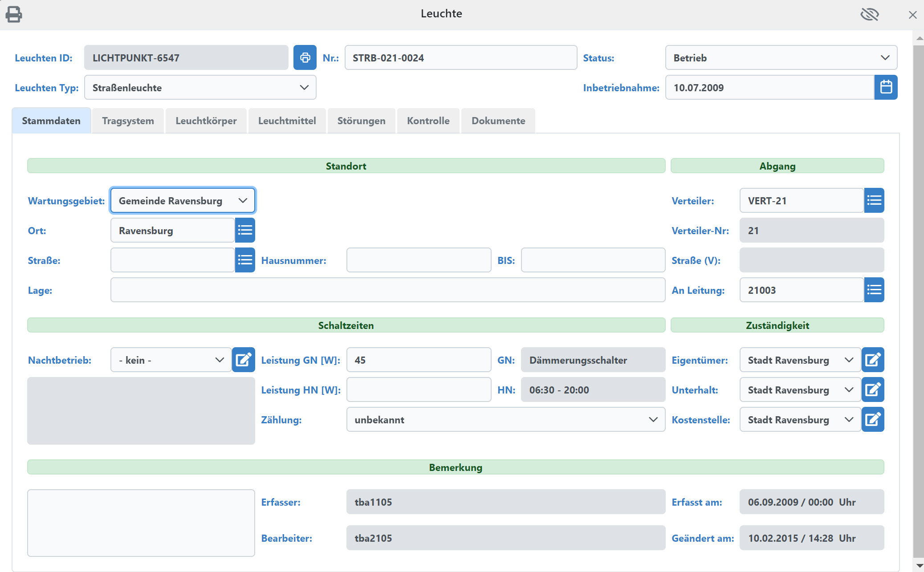Image resolution: width=924 pixels, height=572 pixels.
Task: Edit the Unterhalt assignment
Action: [x=873, y=389]
